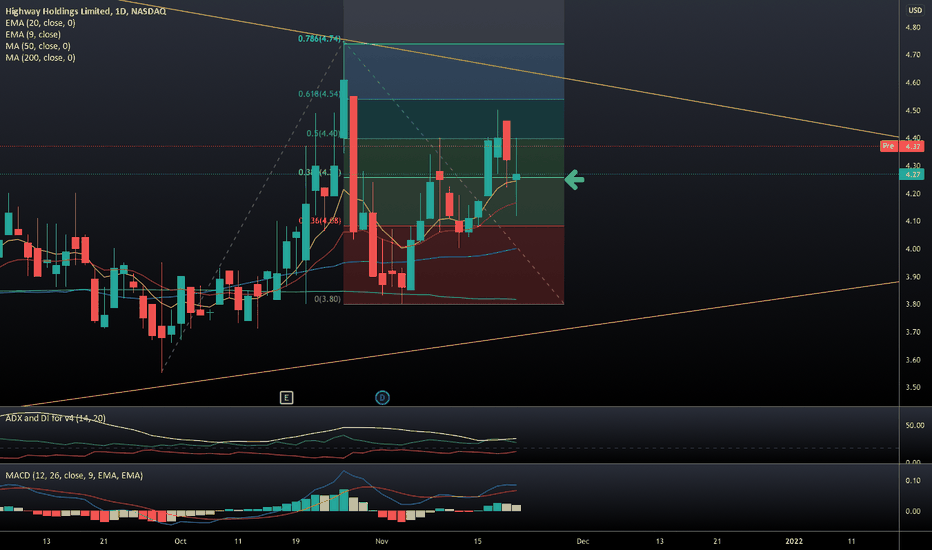Click the Nov label on the time axis

[x=382, y=541]
